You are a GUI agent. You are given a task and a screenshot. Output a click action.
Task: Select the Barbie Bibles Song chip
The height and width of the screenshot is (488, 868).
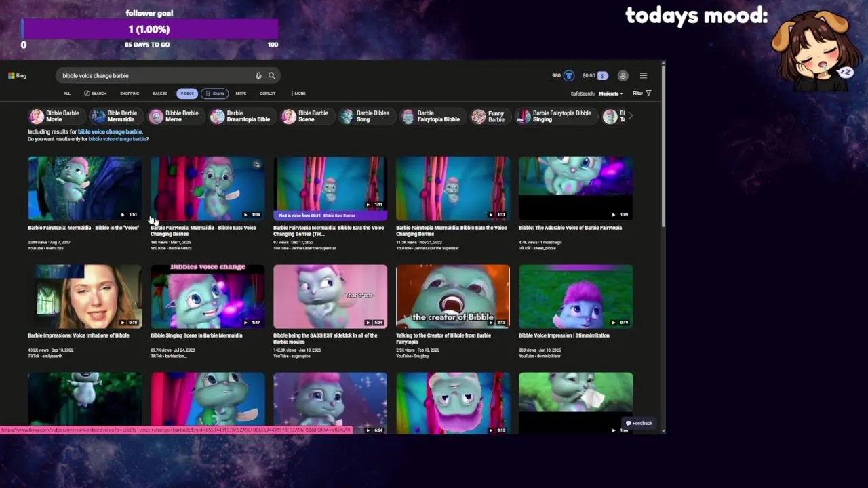point(366,117)
